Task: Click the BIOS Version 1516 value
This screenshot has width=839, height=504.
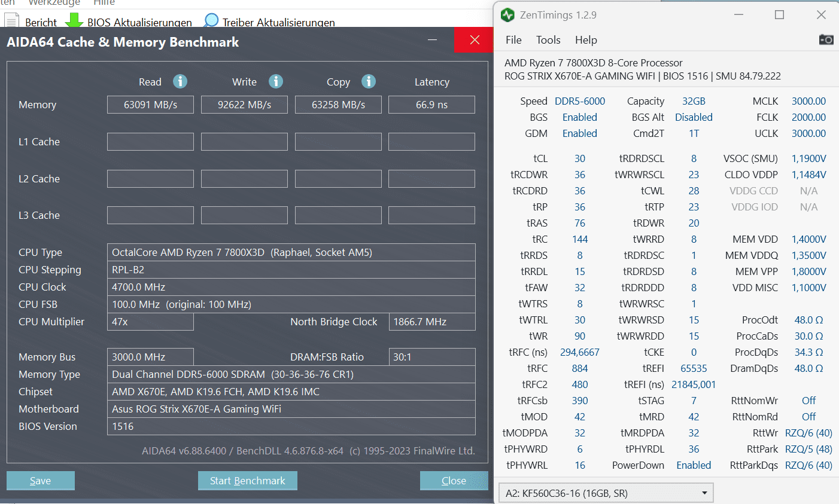Action: 291,426
